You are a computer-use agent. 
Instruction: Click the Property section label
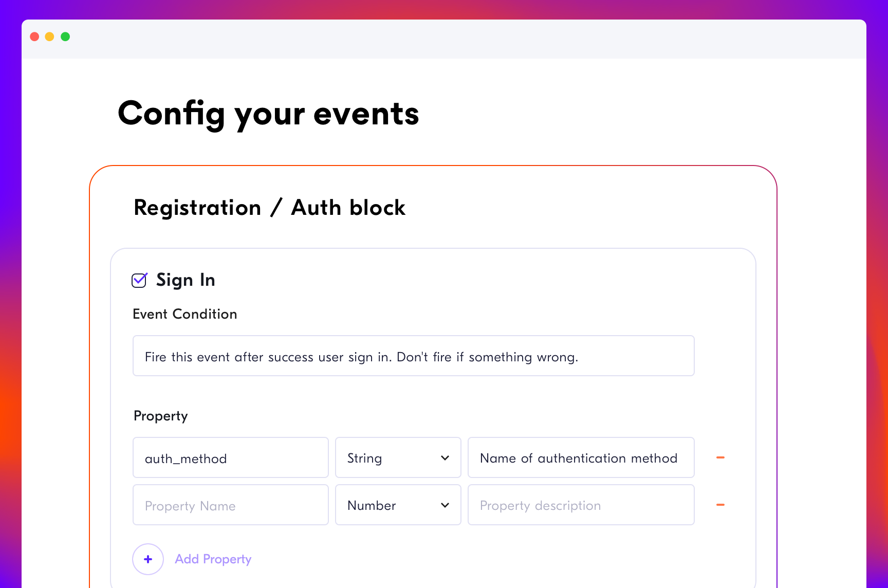click(x=161, y=416)
